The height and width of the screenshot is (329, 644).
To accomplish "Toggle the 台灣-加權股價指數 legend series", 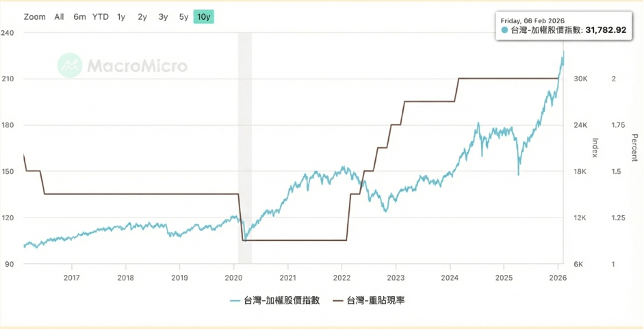I will (275, 300).
